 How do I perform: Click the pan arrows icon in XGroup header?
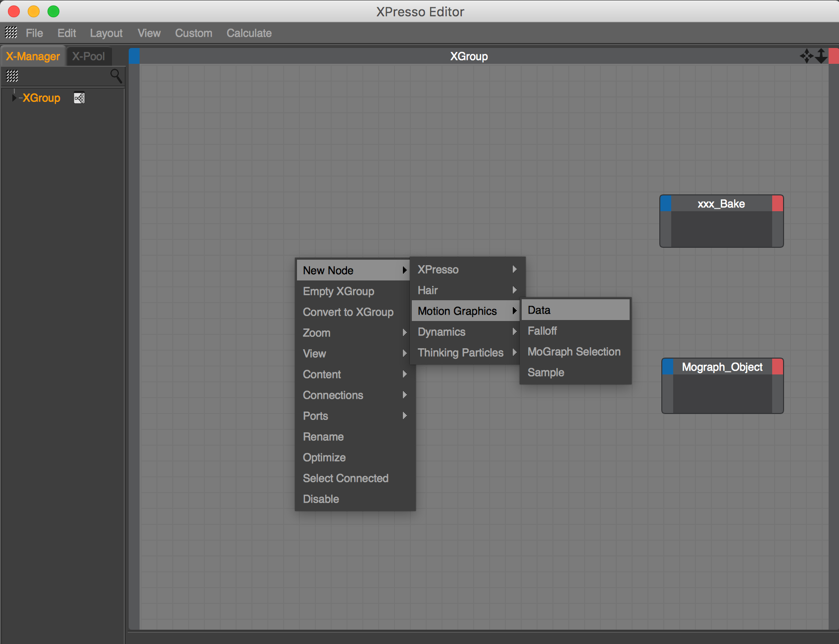click(806, 56)
